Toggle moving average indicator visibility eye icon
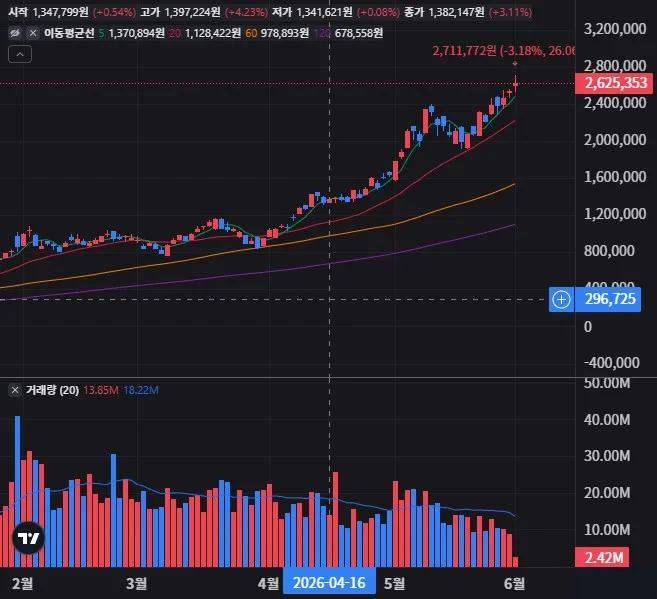657x599 pixels. click(x=15, y=33)
